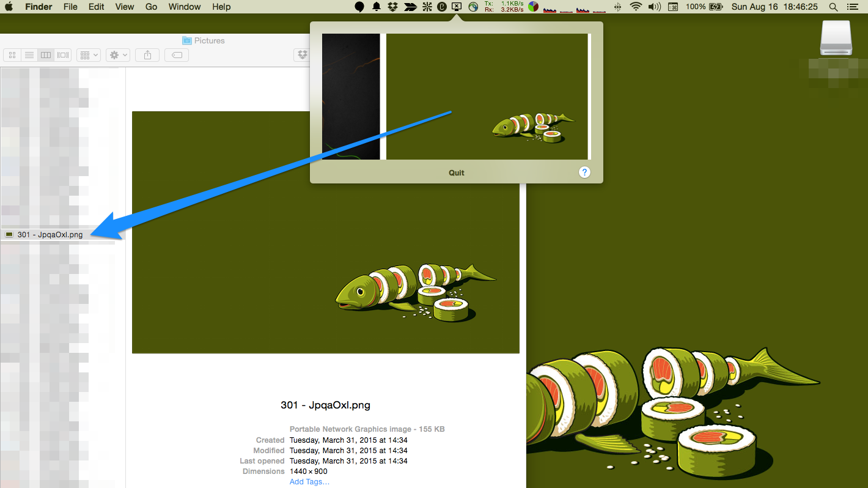Click the file name below the preview
Image resolution: width=868 pixels, height=488 pixels.
325,405
